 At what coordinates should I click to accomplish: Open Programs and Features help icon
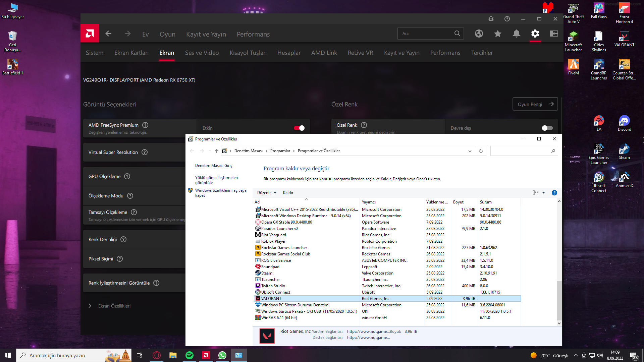(x=554, y=193)
